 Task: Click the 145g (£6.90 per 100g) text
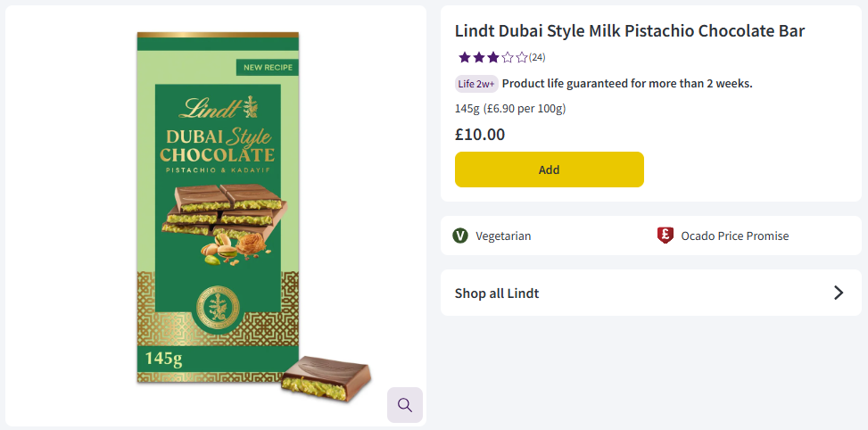pos(510,109)
